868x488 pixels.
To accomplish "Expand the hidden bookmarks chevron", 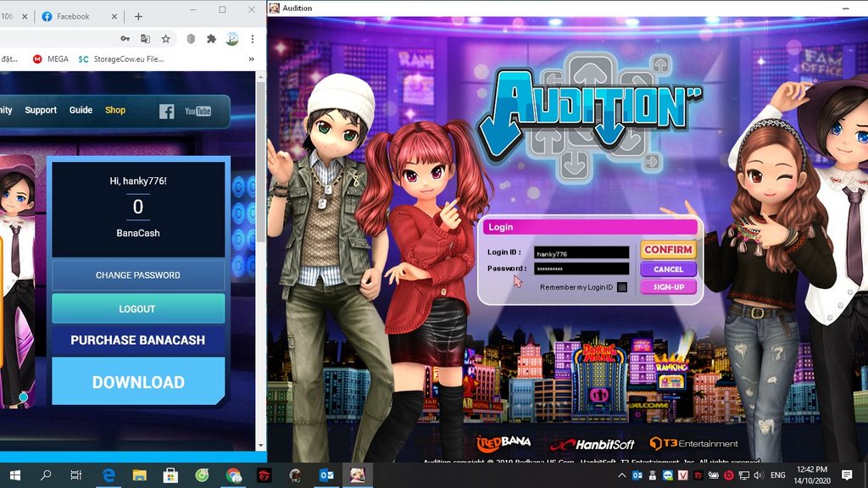I will point(251,58).
